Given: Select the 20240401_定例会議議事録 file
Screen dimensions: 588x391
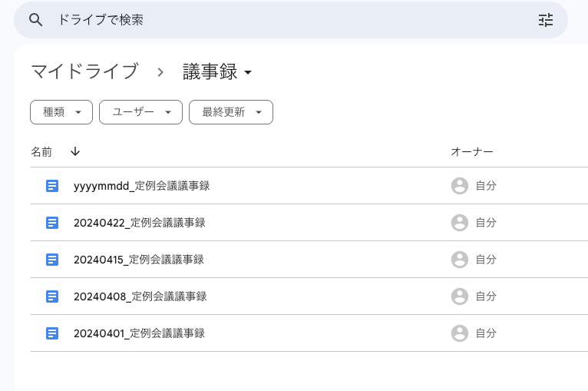Looking at the screenshot, I should 139,333.
